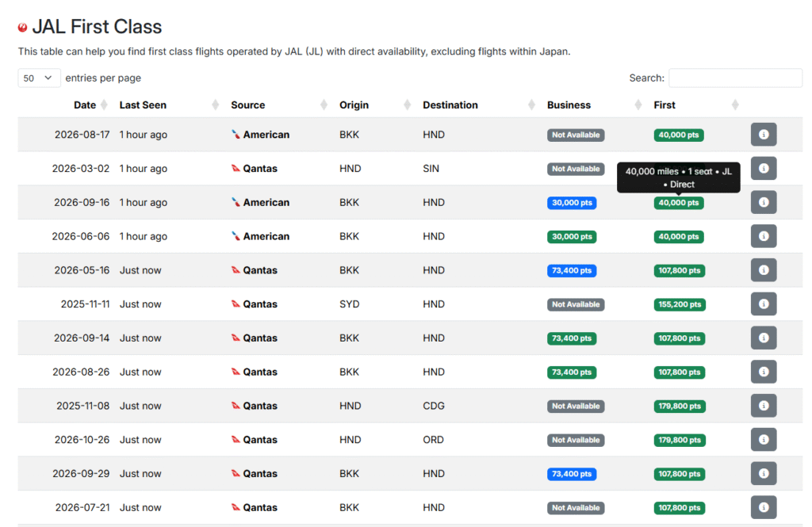Click the 73,400 pts Business badge on 2026-05-16
This screenshot has height=527, width=812.
click(x=571, y=269)
